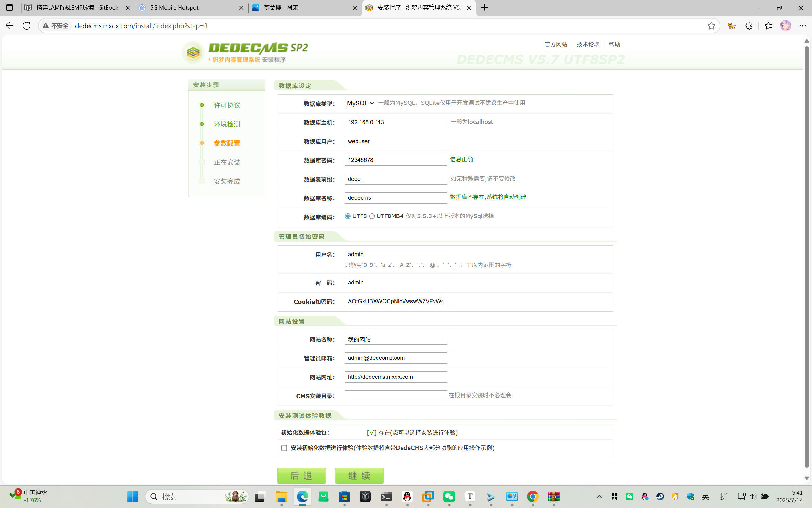The height and width of the screenshot is (508, 812).
Task: Open Steam icon in system tray
Action: pyautogui.click(x=660, y=497)
